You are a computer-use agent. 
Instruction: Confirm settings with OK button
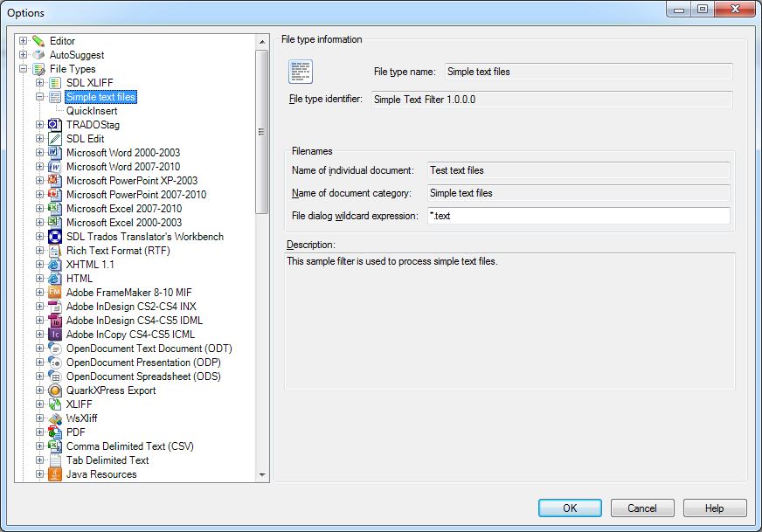click(570, 508)
